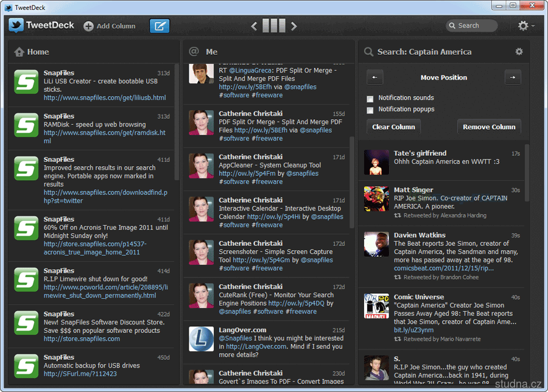Screen dimensions: 548x392
Task: Click the Add Column plus icon
Action: coord(88,26)
